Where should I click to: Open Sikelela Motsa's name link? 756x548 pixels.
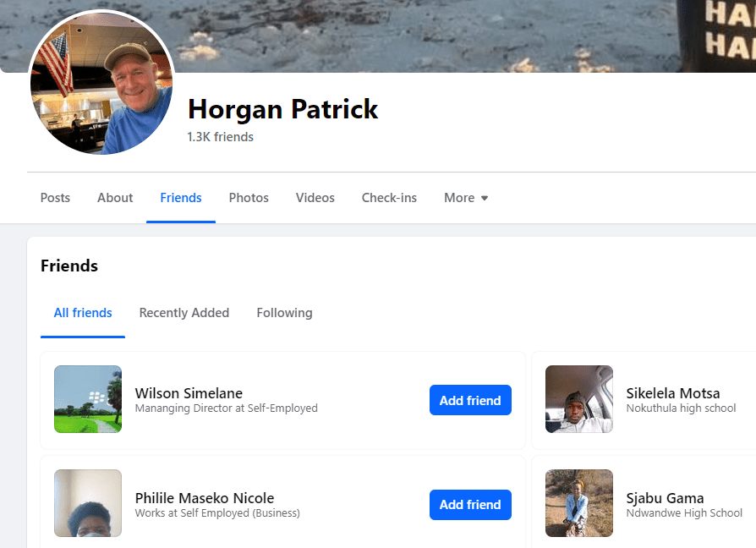tap(673, 393)
